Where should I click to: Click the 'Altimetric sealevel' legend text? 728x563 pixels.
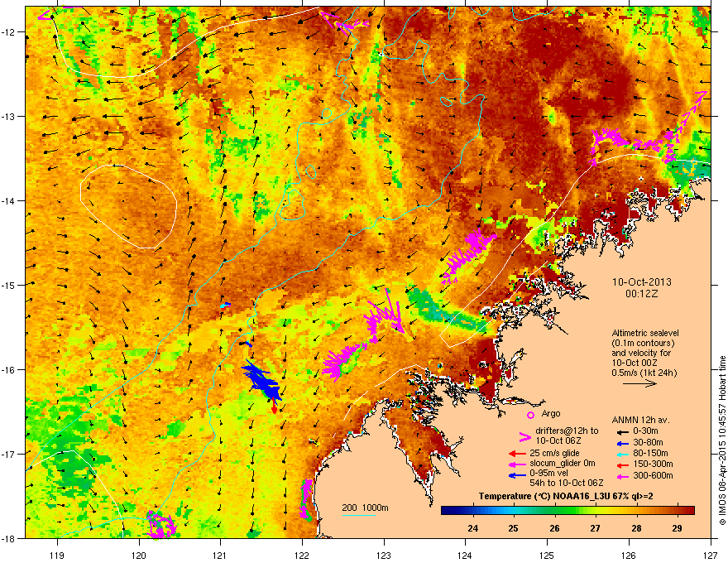pyautogui.click(x=645, y=333)
